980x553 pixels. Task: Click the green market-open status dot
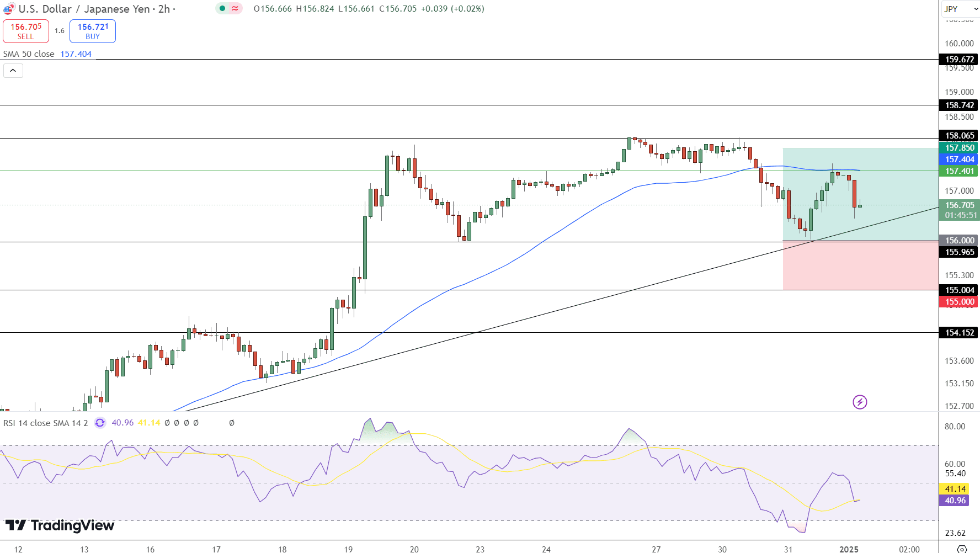click(222, 8)
